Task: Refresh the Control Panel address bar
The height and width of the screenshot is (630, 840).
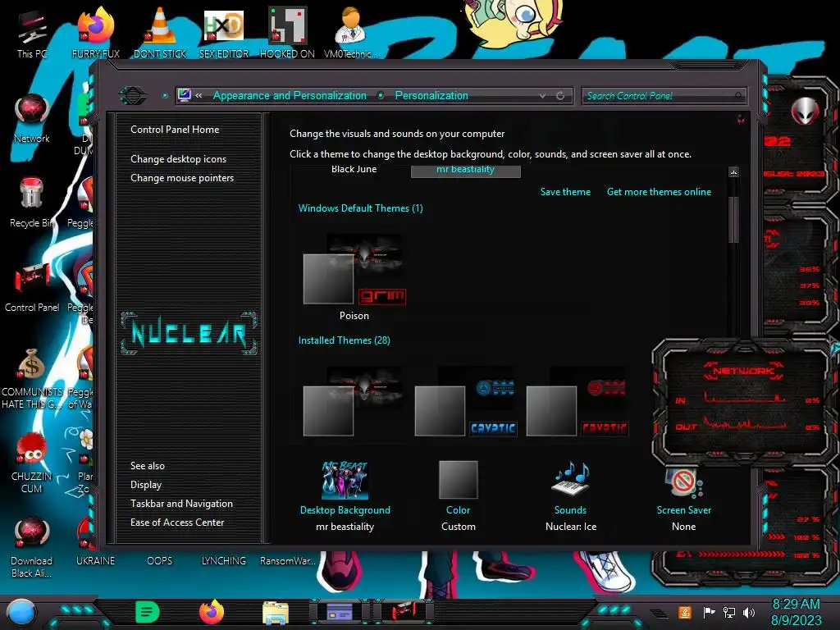Action: coord(560,96)
